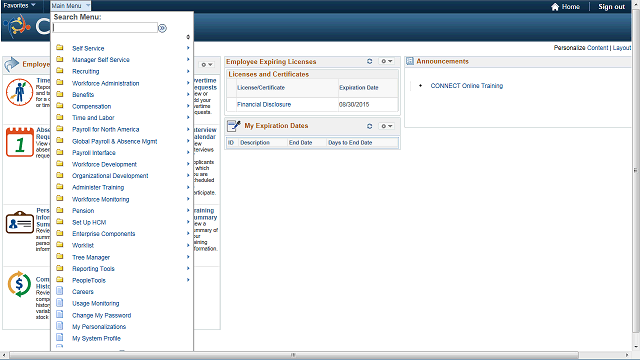Click the Days to End Date column header
The width and height of the screenshot is (640, 360).
pyautogui.click(x=350, y=143)
